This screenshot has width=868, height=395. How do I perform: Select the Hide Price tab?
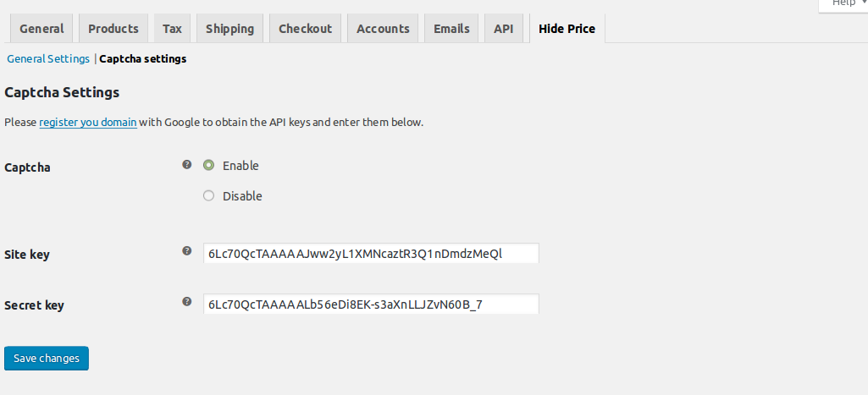(567, 29)
